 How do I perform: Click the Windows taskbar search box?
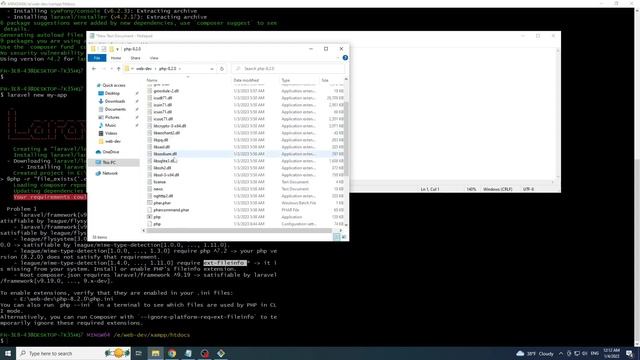click(74, 353)
